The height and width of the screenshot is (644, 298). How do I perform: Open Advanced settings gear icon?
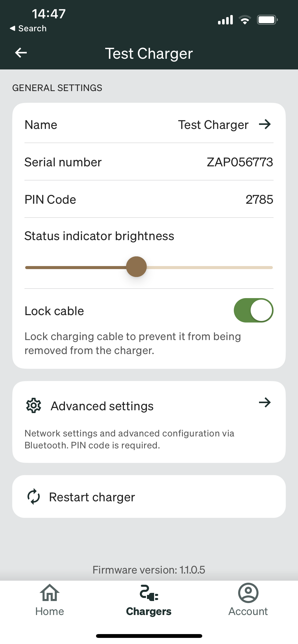34,405
